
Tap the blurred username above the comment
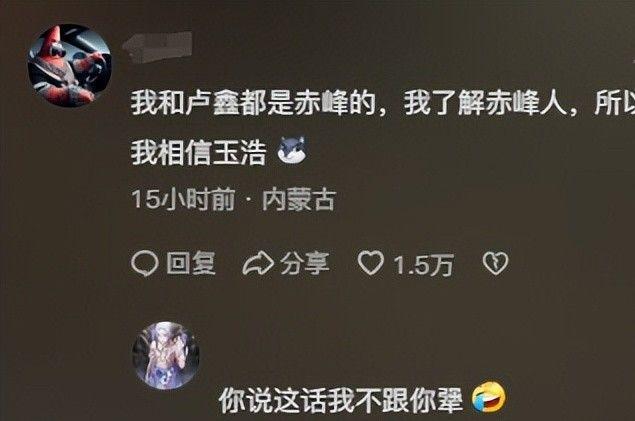coord(159,47)
